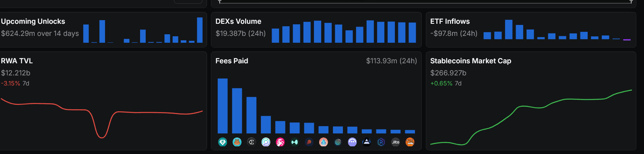
Task: Click the $19.387b (24h) DEX volume value
Action: 241,33
